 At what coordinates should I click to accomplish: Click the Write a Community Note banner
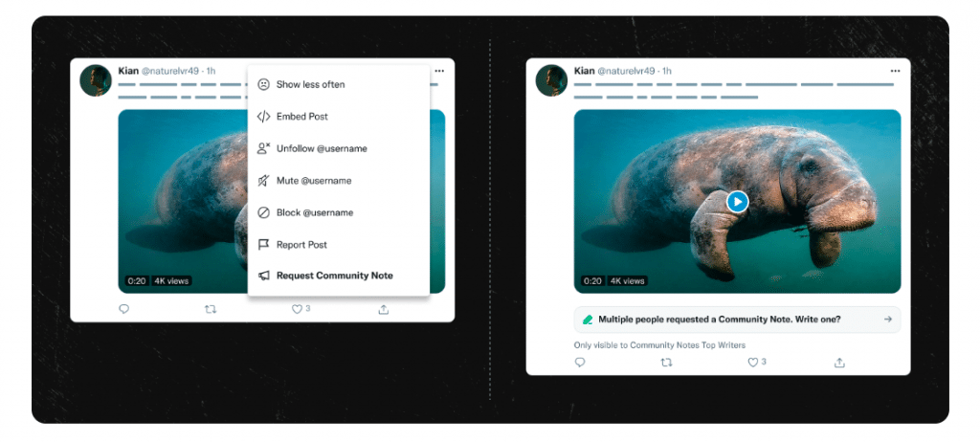click(x=737, y=320)
